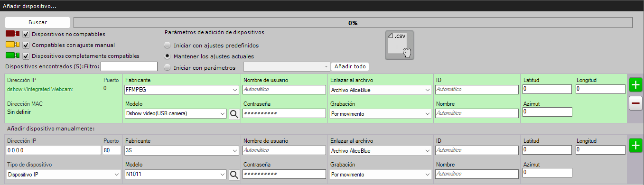The width and height of the screenshot is (644, 185).
Task: Focus the Filtro input field
Action: (129, 66)
